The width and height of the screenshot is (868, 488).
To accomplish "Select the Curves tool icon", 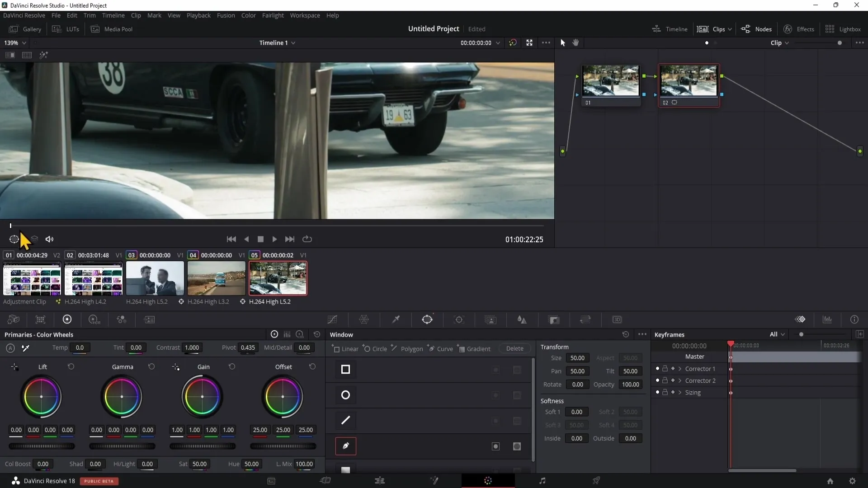I will tap(333, 319).
